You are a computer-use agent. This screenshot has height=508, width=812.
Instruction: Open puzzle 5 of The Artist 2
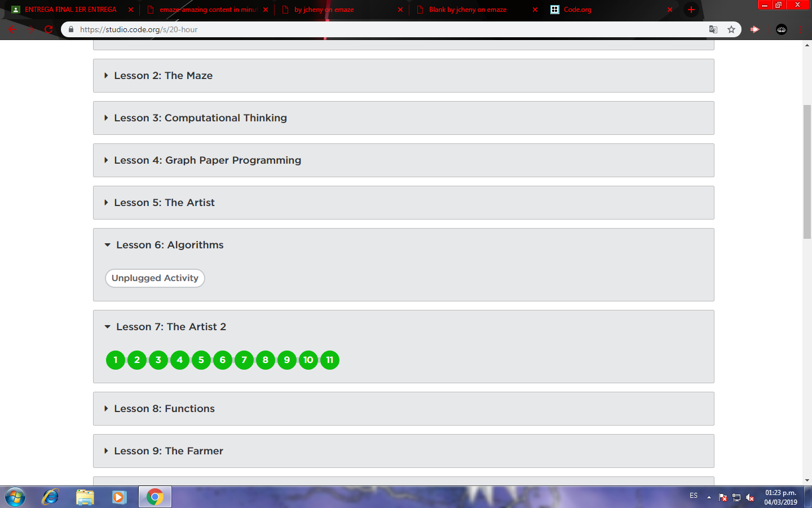201,360
